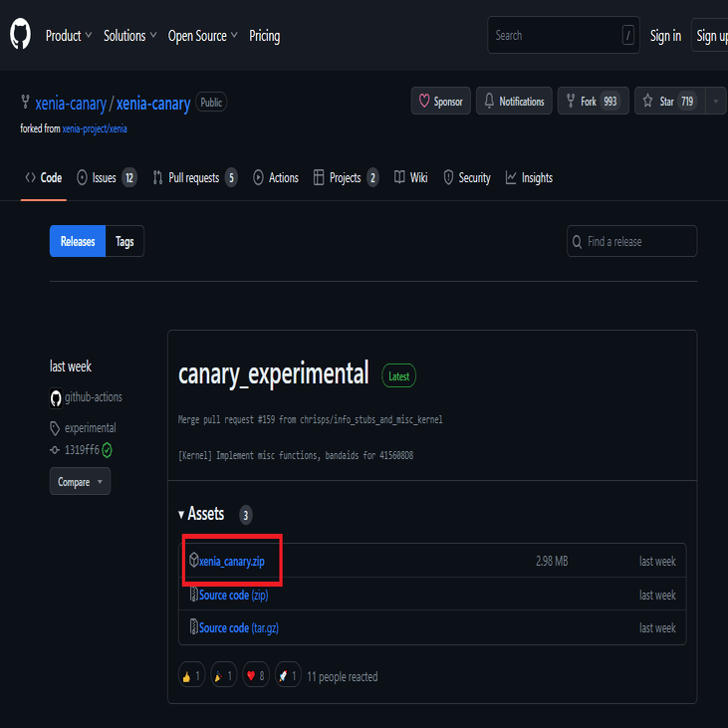Click the tag icon beside experimental
728x728 pixels.
(x=55, y=428)
